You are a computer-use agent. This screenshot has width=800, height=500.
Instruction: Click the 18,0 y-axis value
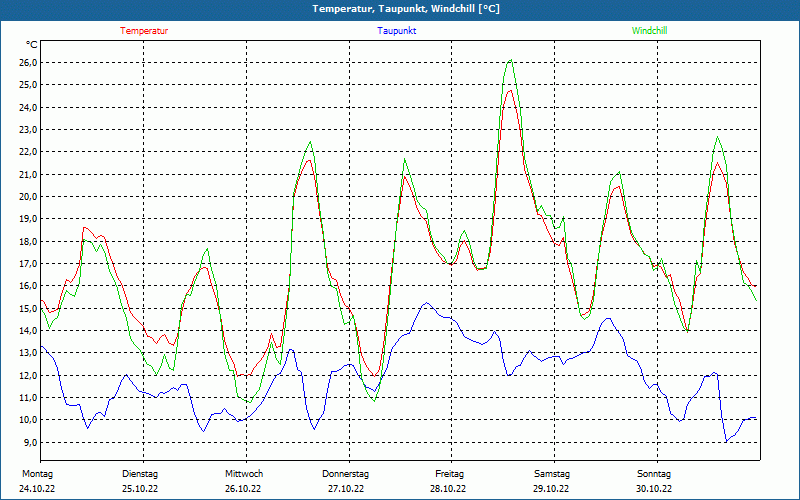28,241
